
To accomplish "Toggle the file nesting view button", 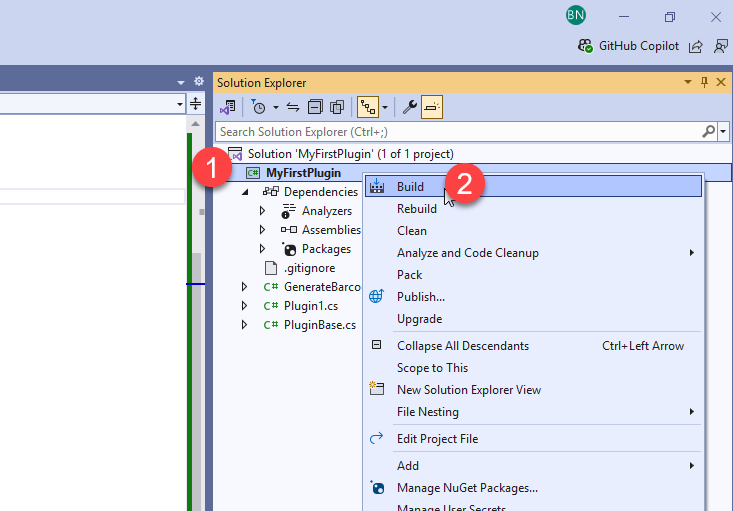I will coord(368,108).
